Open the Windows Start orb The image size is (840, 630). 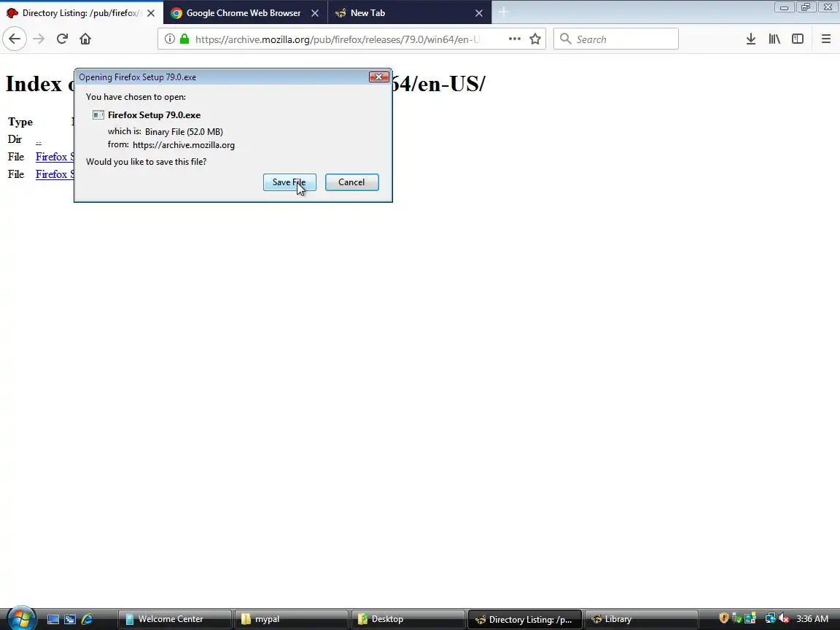[x=21, y=618]
